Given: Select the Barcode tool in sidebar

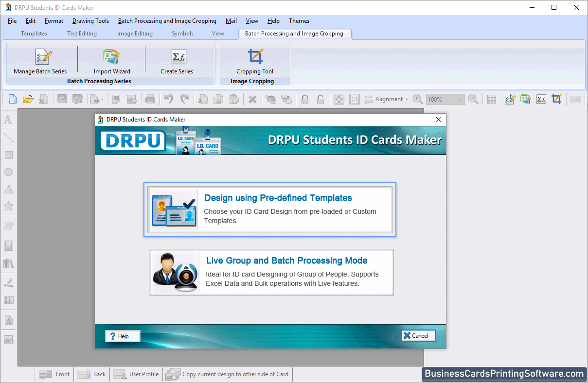Looking at the screenshot, I should point(8,300).
